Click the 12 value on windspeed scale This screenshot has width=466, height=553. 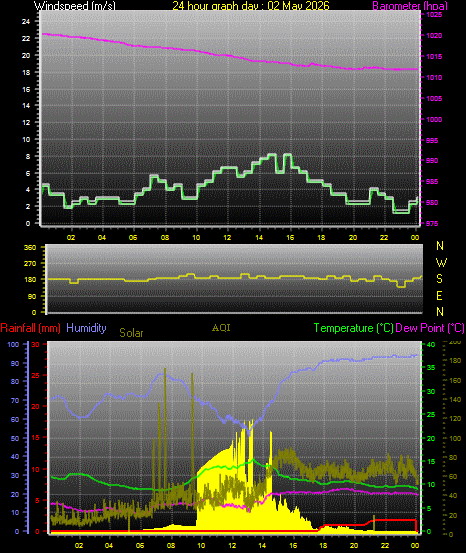(x=26, y=123)
